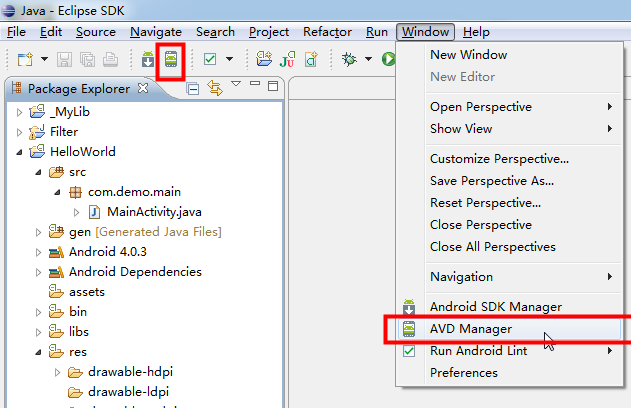Expand the _MyLib project node

point(19,112)
